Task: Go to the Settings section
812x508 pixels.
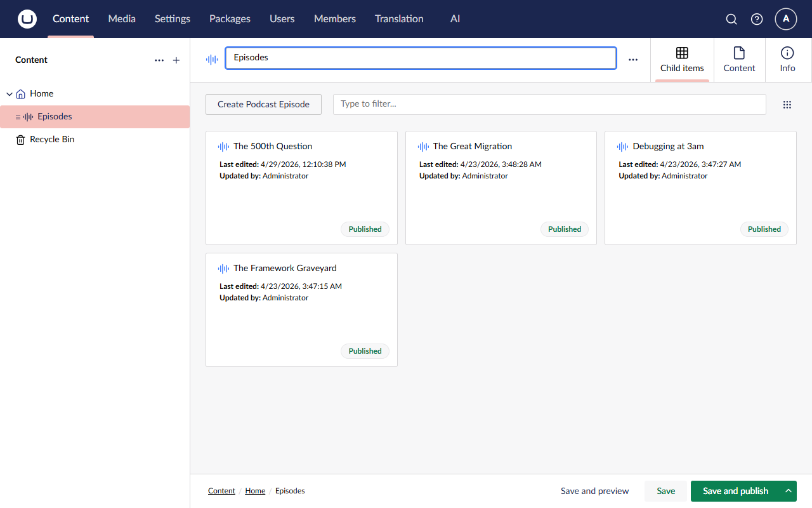Action: (173, 19)
